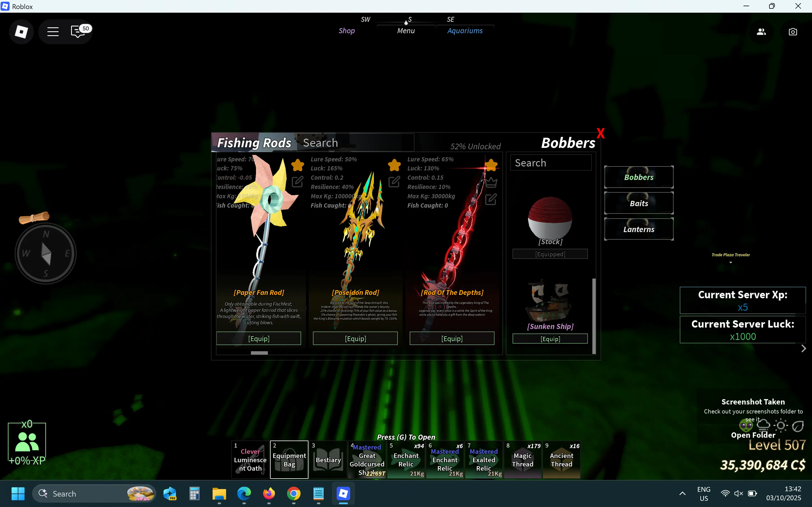Image resolution: width=812 pixels, height=507 pixels.
Task: Toggle favorite star on Poseidon Rod
Action: coord(394,165)
